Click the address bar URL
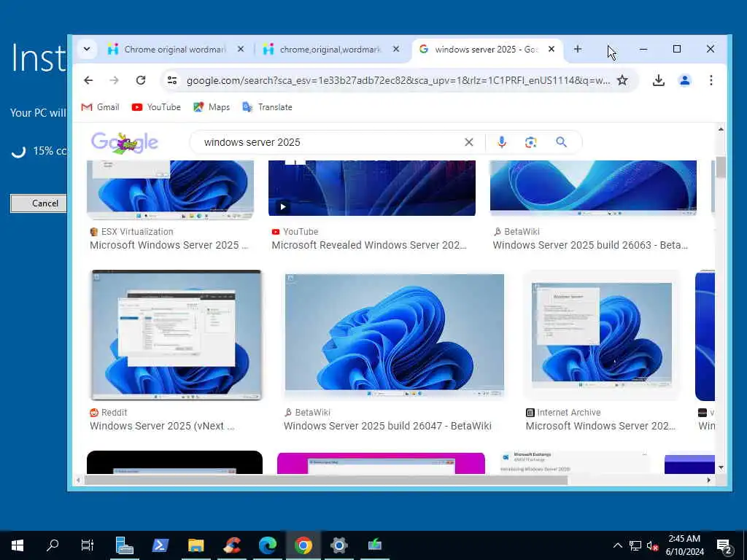The height and width of the screenshot is (560, 747). point(398,80)
